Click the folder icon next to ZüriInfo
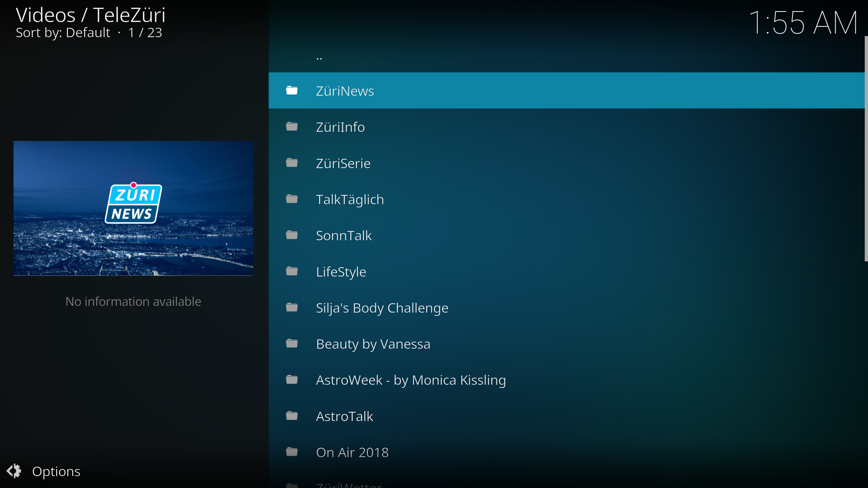Viewport: 868px width, 488px height. coord(292,127)
